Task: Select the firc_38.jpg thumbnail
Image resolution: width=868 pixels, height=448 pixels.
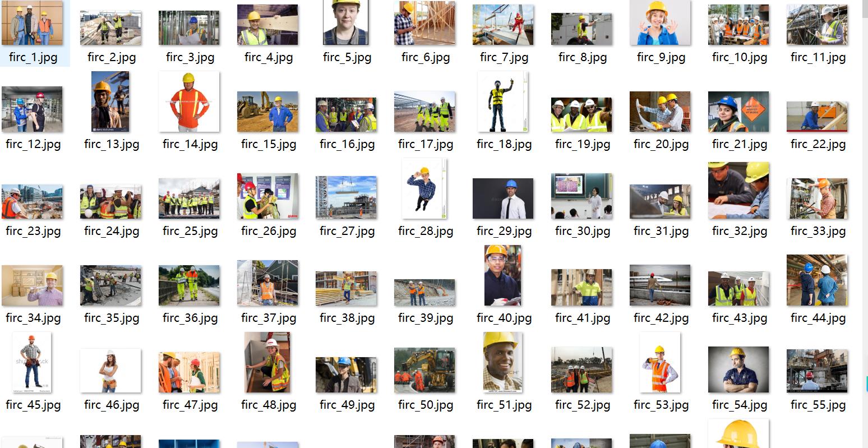Action: [346, 289]
